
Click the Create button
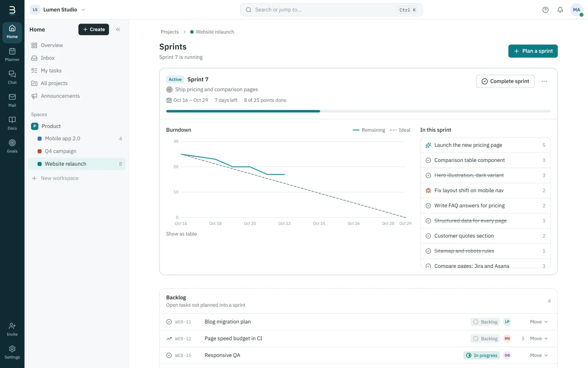coord(94,29)
